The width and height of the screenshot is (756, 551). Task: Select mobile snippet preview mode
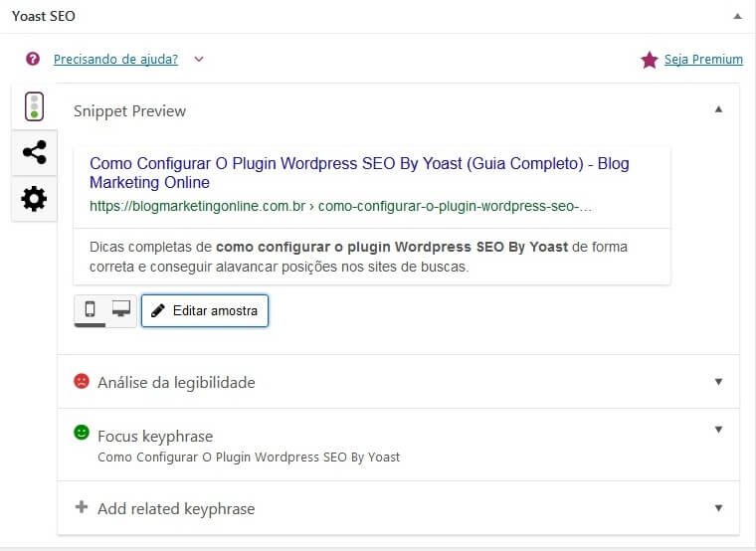(x=90, y=309)
